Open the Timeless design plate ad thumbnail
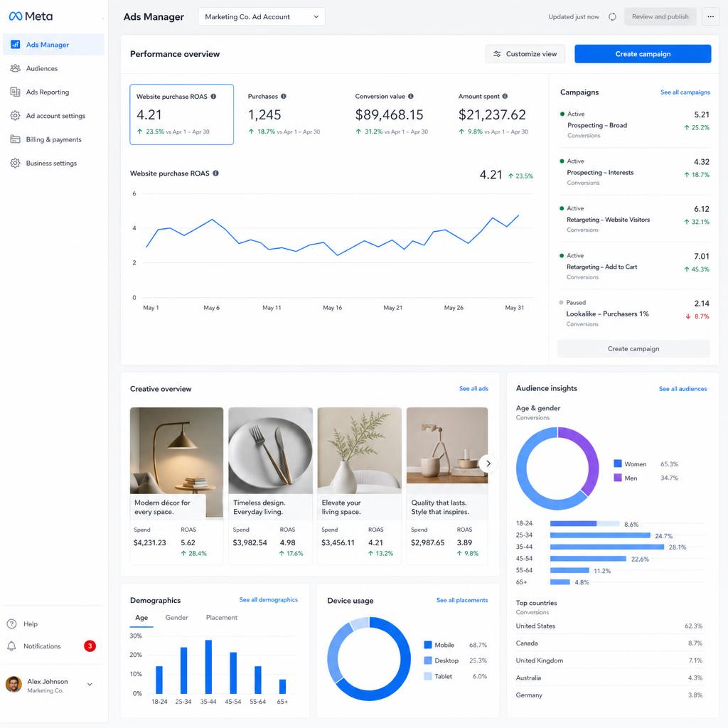 click(x=271, y=451)
